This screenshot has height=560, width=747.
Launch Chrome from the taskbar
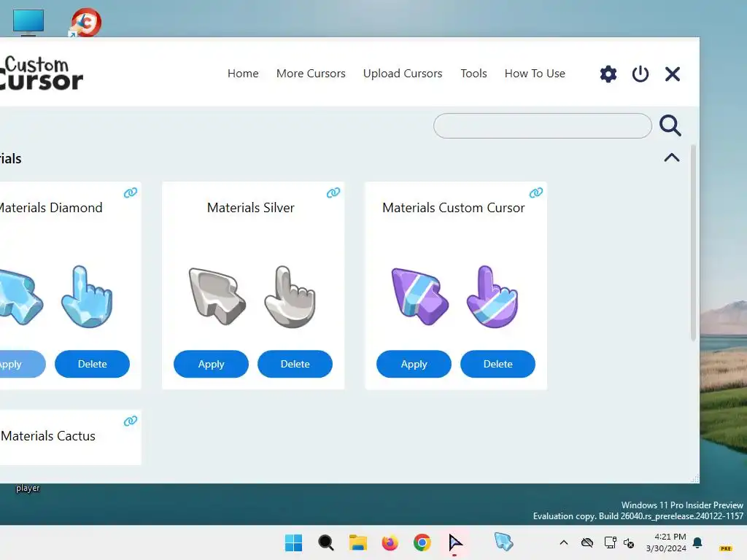point(422,542)
